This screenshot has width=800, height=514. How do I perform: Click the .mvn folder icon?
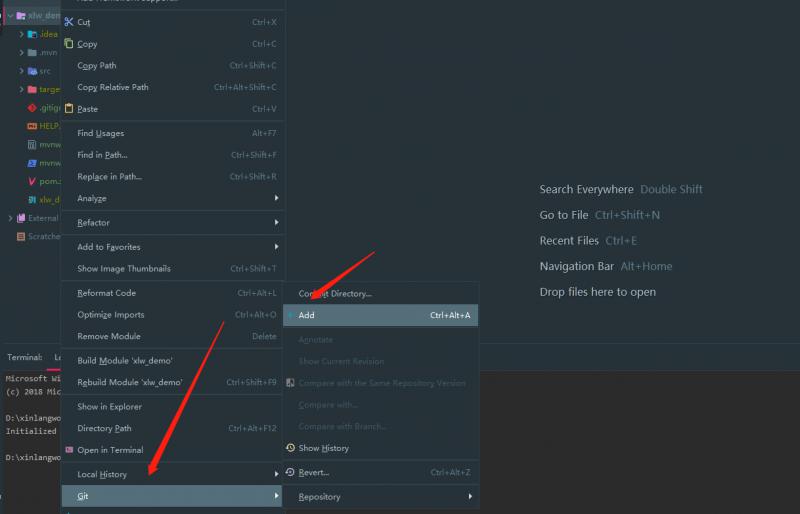pos(32,53)
